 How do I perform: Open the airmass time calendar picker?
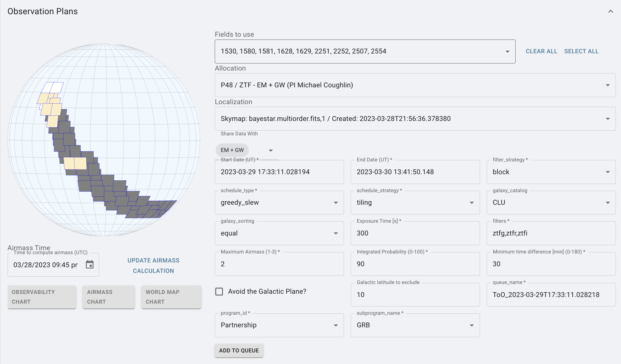point(89,265)
